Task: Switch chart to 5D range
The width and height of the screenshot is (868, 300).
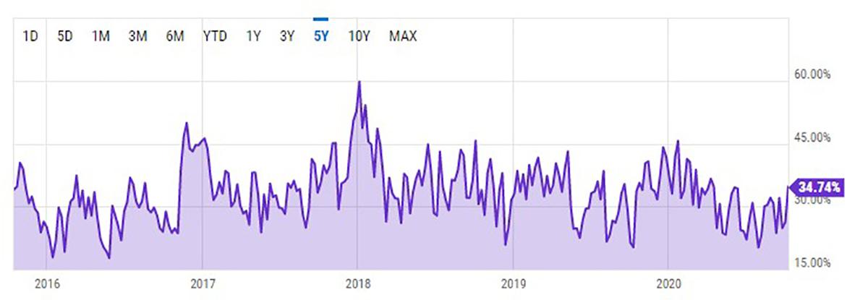Action: tap(65, 36)
